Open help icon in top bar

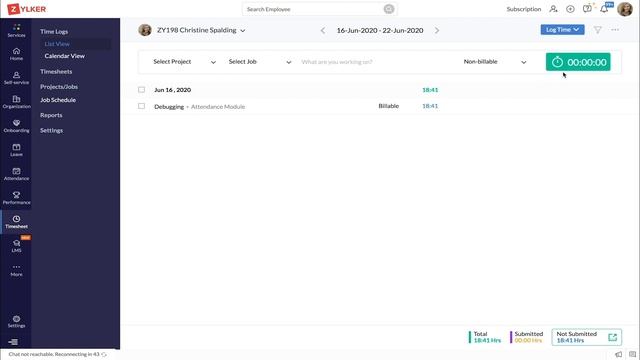[x=587, y=9]
